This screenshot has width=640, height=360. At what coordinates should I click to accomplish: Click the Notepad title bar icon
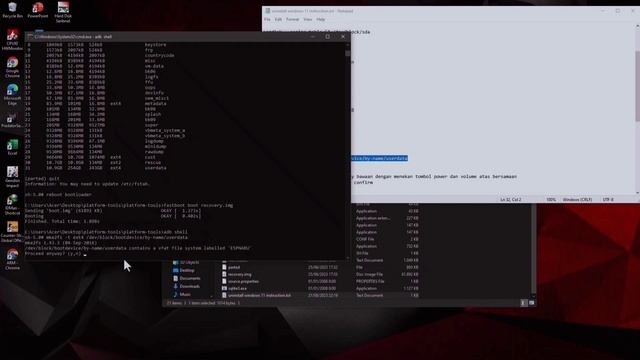[268, 11]
